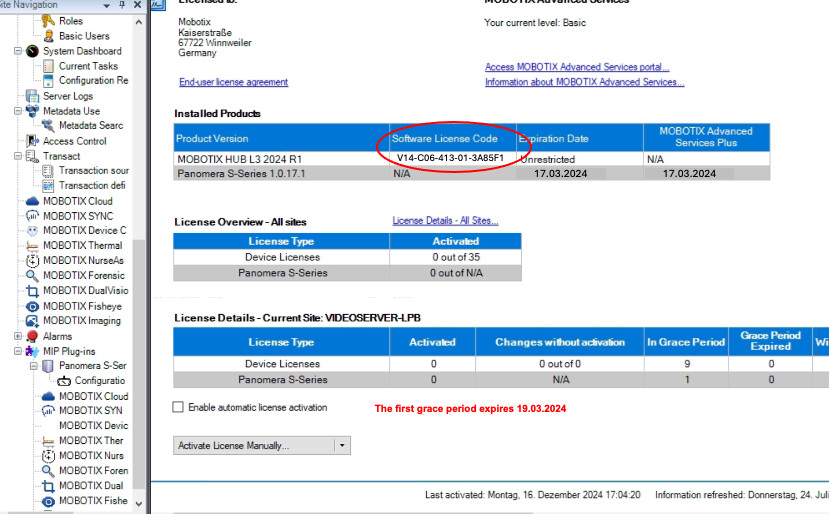Collapse the Transact tree node

point(17,156)
